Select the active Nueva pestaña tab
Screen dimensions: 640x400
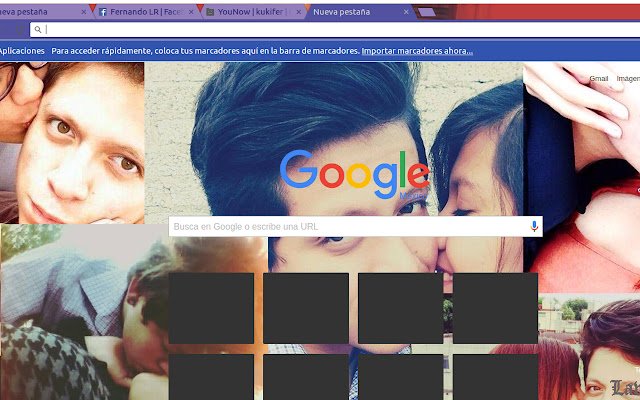pos(361,12)
